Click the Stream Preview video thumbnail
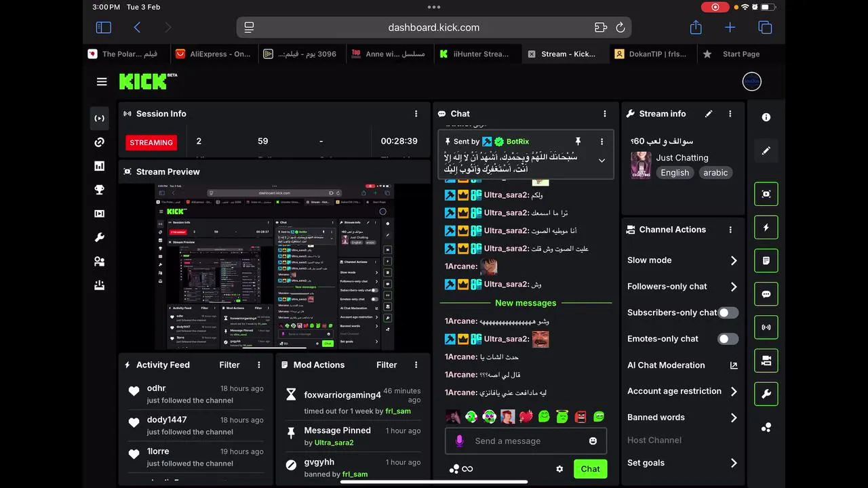Screen dimensions: 868x488 [x=275, y=267]
